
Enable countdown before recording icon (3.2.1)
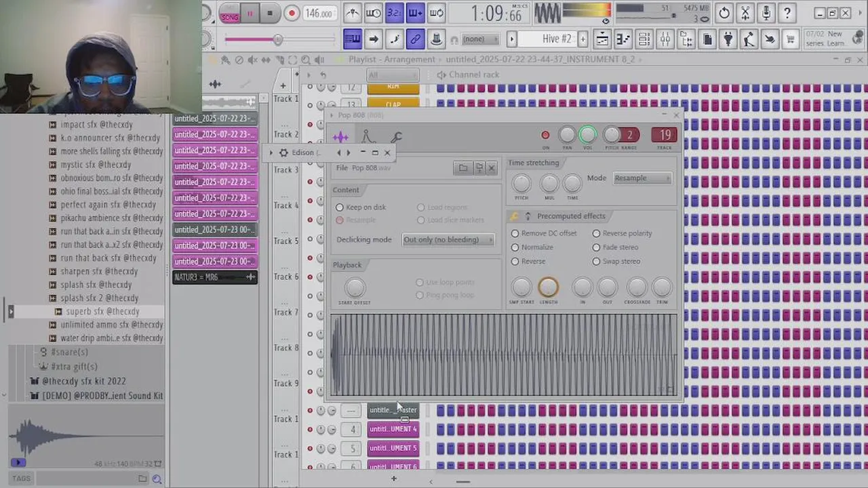coord(394,13)
